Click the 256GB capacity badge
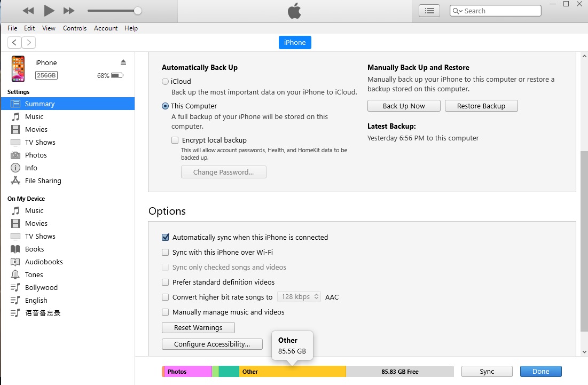 [46, 75]
